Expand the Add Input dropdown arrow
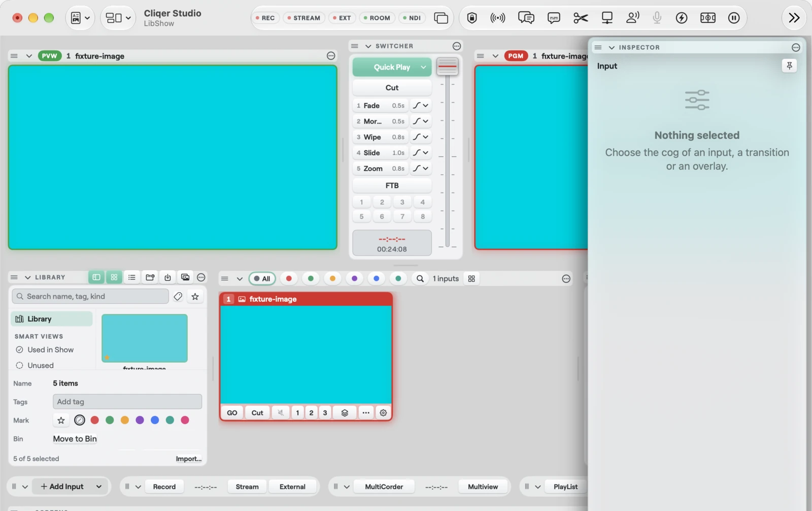The width and height of the screenshot is (812, 511). [99, 486]
